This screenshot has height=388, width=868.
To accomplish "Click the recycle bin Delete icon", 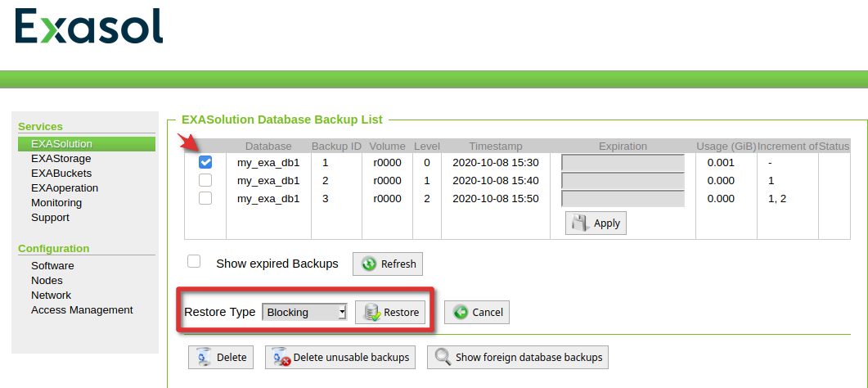I will tap(205, 357).
